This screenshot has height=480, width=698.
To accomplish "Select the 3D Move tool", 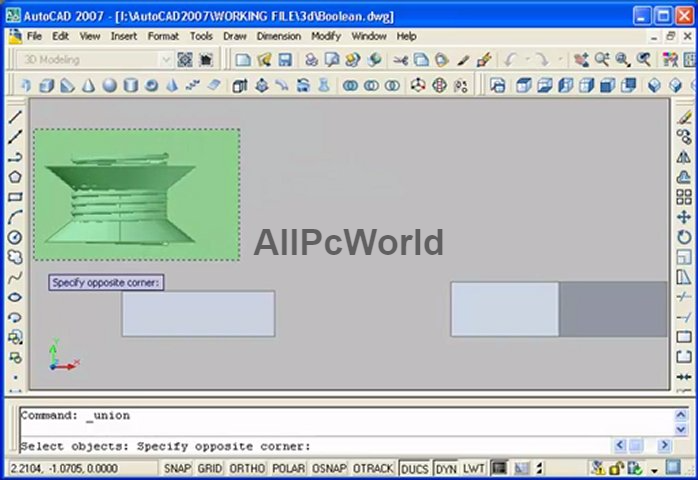I will tap(418, 85).
